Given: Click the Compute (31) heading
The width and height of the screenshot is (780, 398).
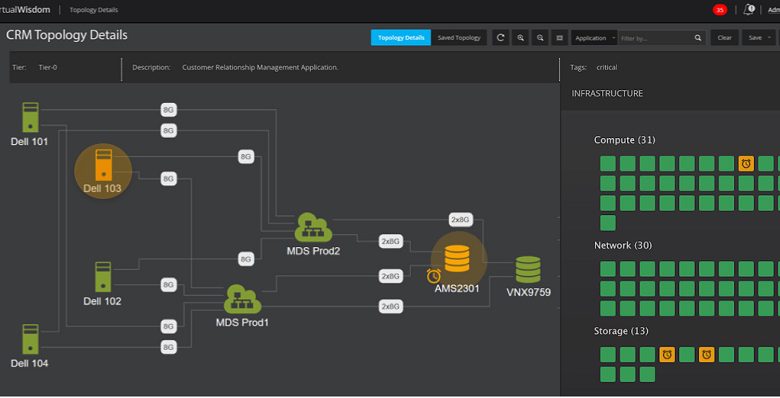Looking at the screenshot, I should click(624, 140).
